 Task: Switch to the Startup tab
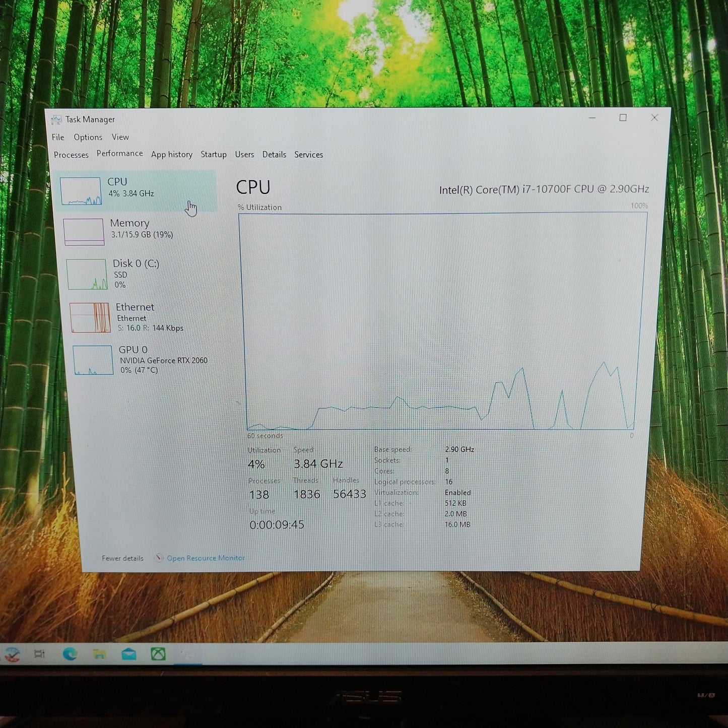tap(214, 154)
